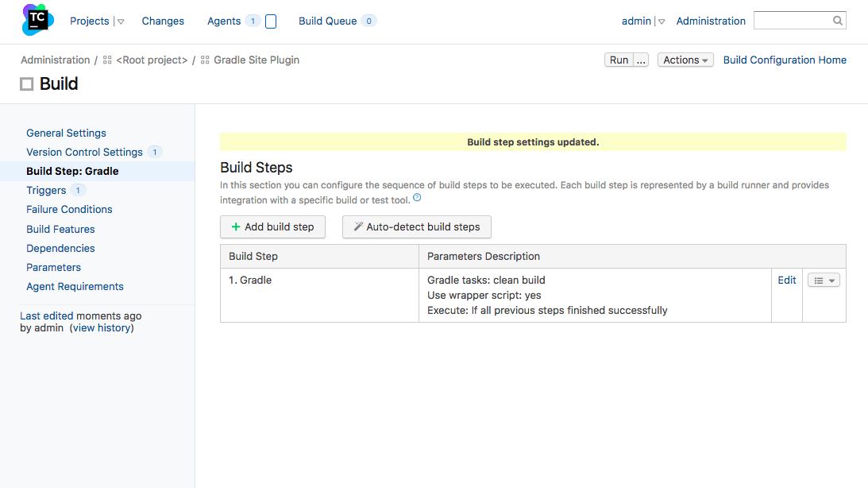Click the agent status icon beside Agents

click(x=271, y=21)
